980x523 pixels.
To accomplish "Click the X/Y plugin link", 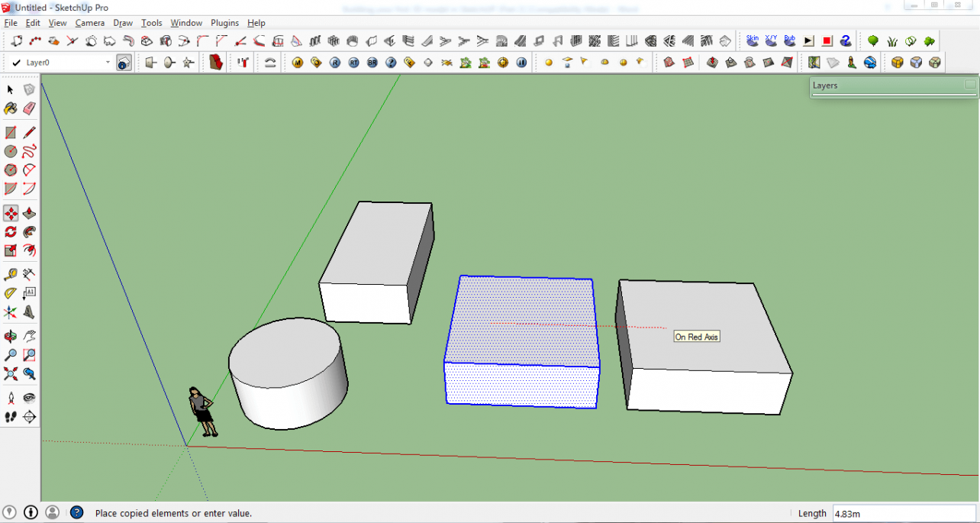I will [x=770, y=39].
